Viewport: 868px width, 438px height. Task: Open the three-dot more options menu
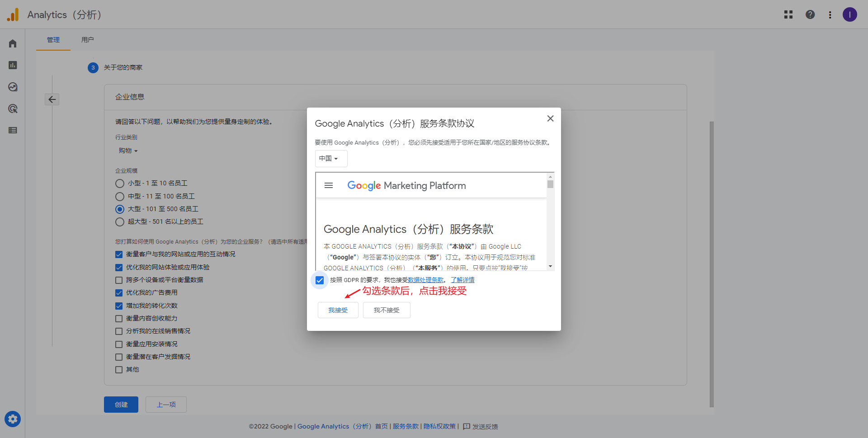pos(830,14)
